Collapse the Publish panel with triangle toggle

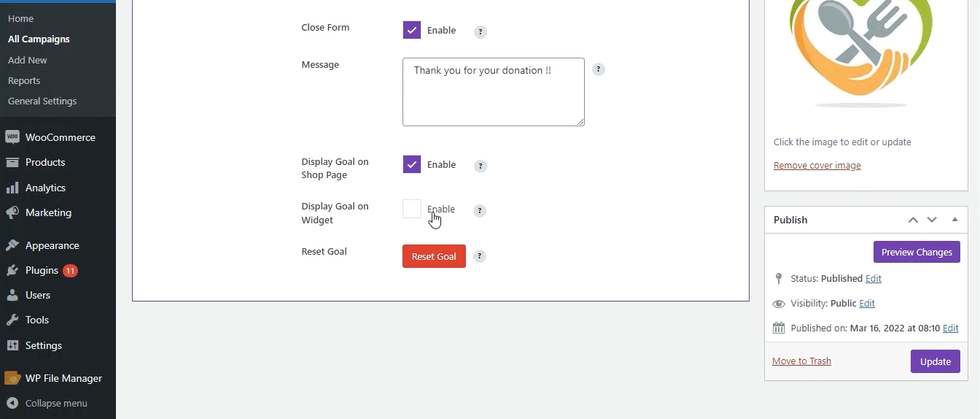954,220
